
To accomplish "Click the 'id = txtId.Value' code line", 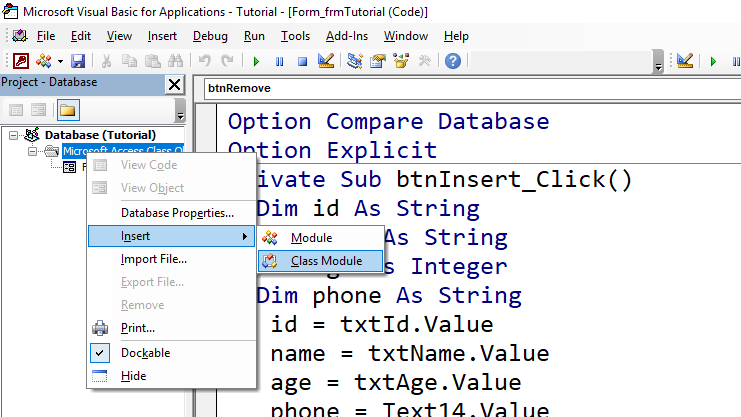I will click(382, 325).
